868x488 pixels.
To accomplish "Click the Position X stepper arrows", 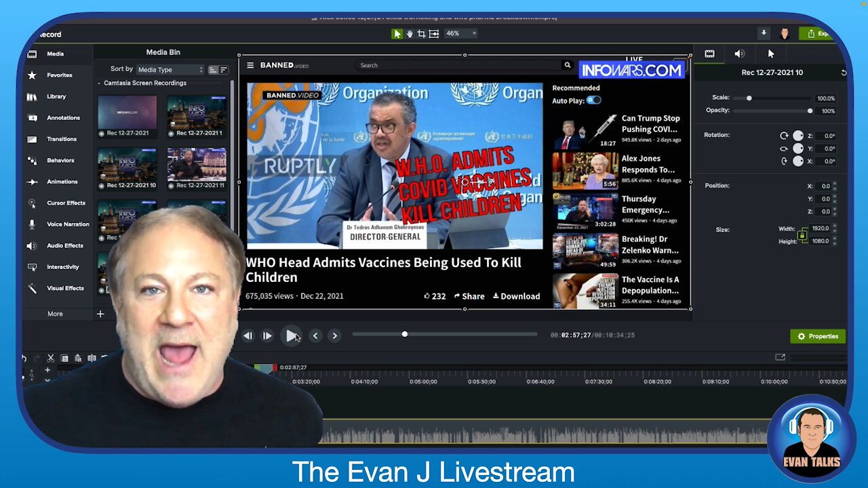I will pos(834,186).
